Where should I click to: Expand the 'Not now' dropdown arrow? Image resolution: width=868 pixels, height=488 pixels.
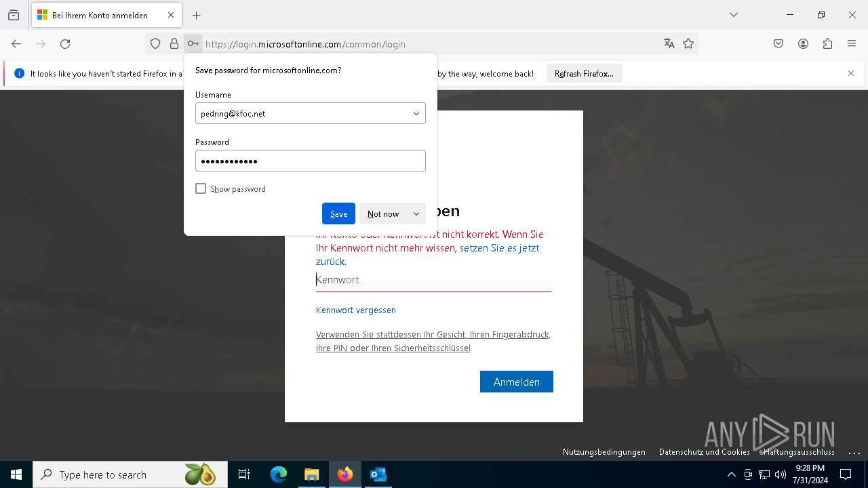pyautogui.click(x=416, y=213)
